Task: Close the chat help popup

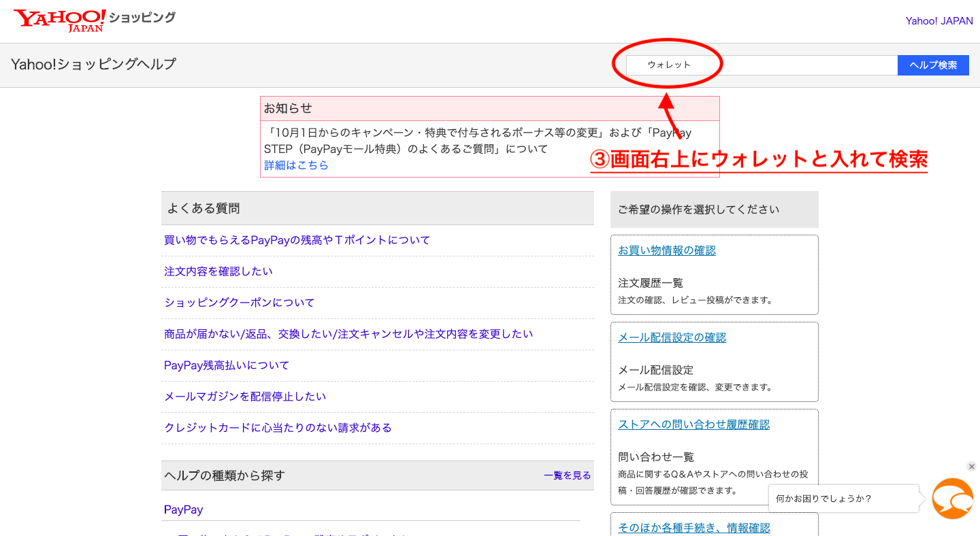Action: coord(971,467)
